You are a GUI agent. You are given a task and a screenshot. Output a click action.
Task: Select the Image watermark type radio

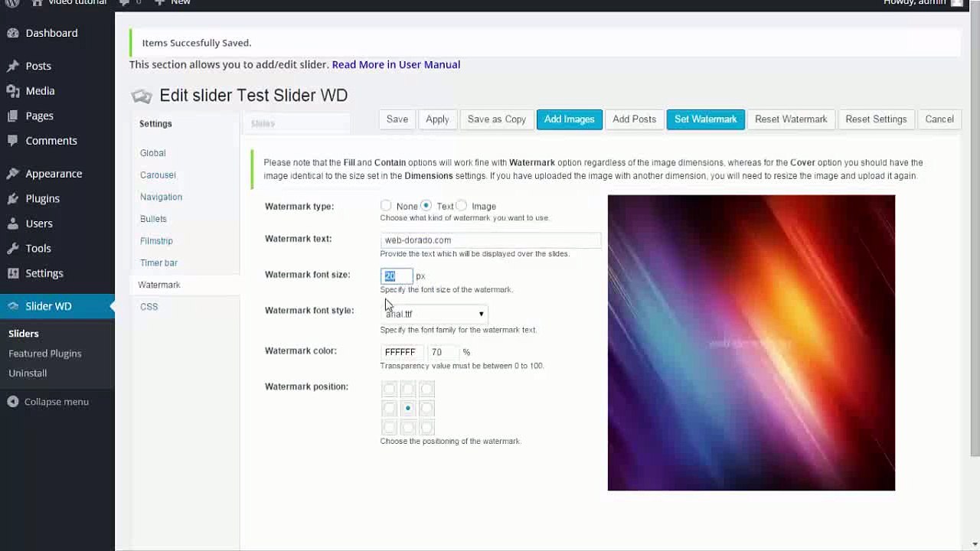[461, 206]
